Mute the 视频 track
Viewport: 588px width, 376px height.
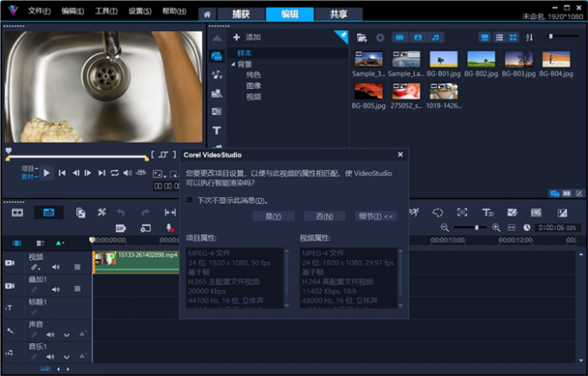[x=55, y=267]
